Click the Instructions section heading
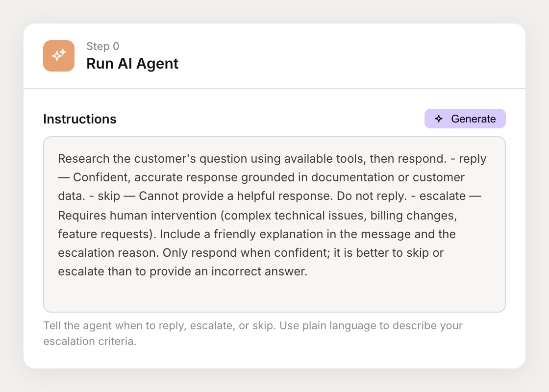 [79, 119]
